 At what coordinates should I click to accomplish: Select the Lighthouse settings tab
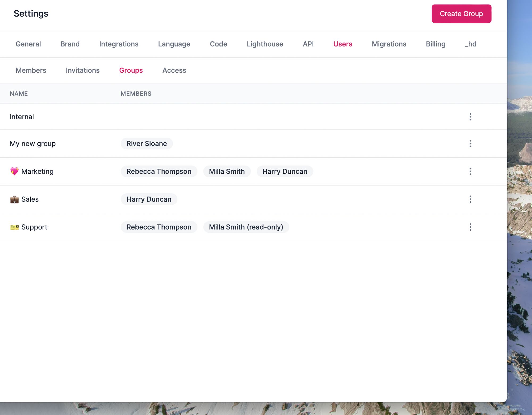pyautogui.click(x=265, y=44)
